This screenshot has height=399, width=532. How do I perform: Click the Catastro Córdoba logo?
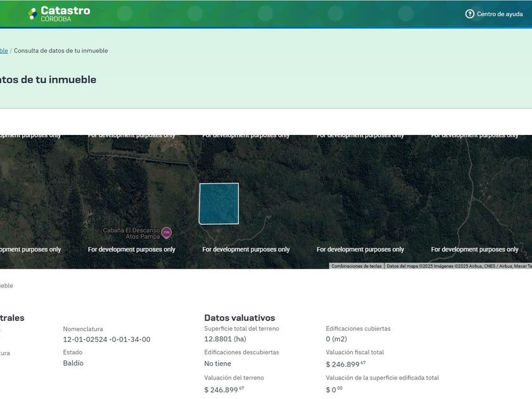point(60,14)
